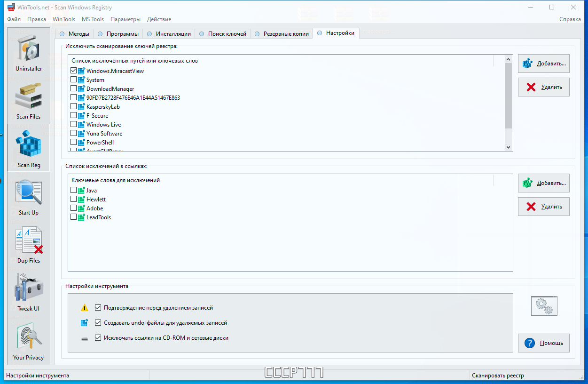
Task: Toggle excluding CD-ROM and network drive links
Action: point(98,338)
